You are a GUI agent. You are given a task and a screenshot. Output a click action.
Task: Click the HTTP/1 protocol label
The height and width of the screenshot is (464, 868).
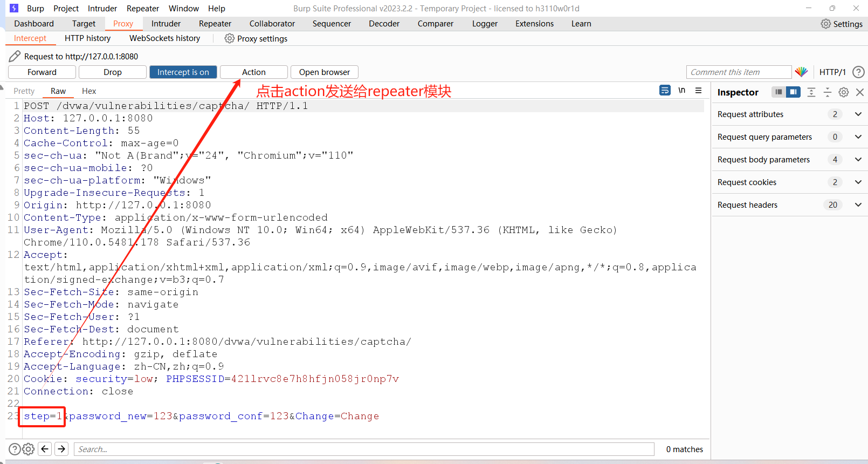pyautogui.click(x=832, y=72)
